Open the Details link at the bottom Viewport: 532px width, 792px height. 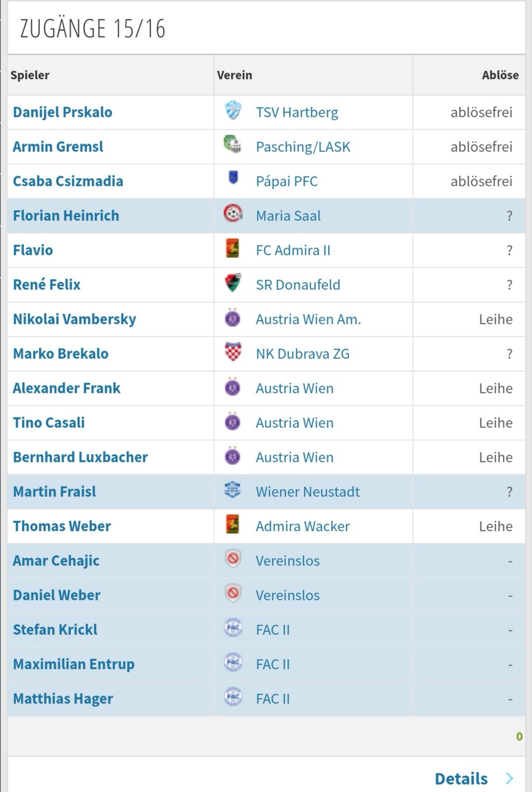(x=461, y=779)
